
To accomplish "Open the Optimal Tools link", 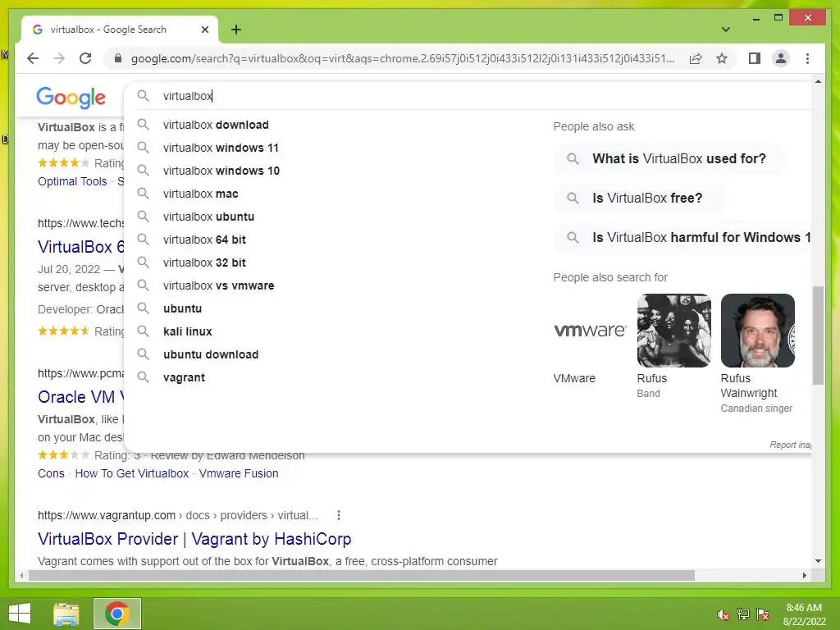I will (x=72, y=181).
